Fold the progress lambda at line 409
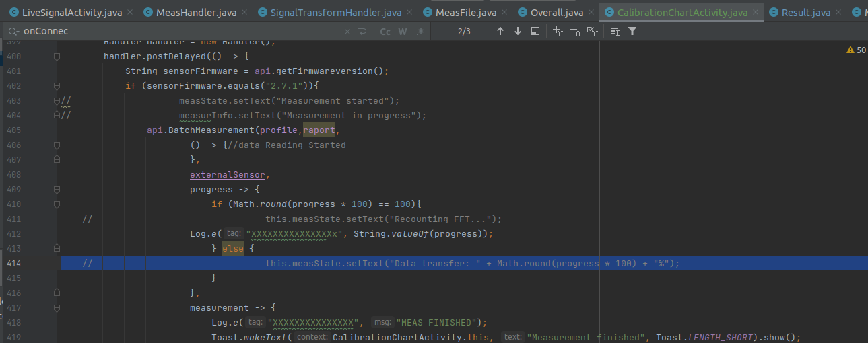Image resolution: width=868 pixels, height=343 pixels. (x=57, y=190)
